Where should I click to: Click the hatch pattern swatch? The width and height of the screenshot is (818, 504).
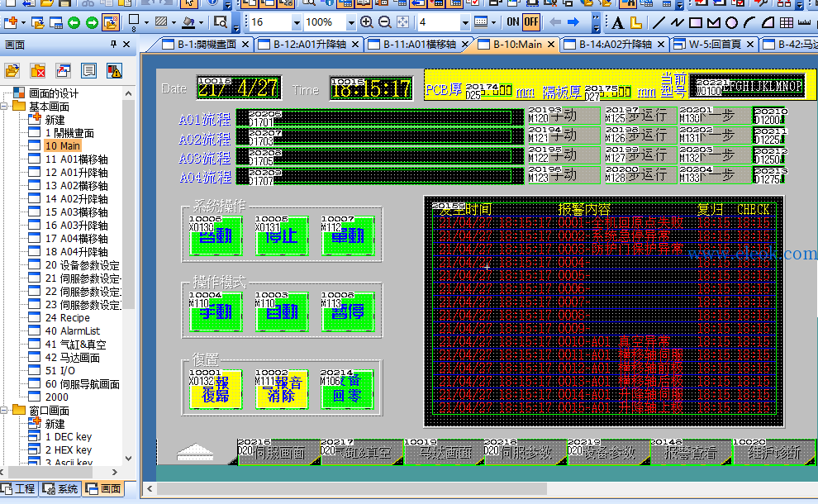(x=161, y=22)
